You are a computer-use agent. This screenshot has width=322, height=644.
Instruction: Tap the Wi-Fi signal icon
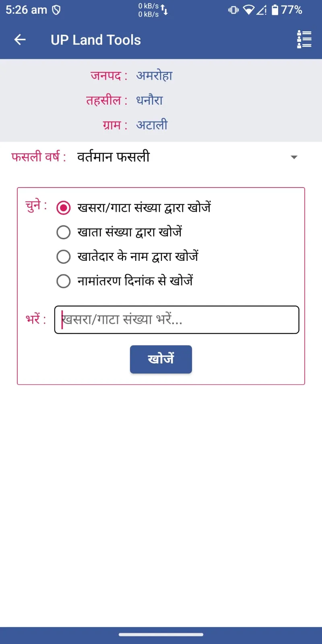coord(249,10)
